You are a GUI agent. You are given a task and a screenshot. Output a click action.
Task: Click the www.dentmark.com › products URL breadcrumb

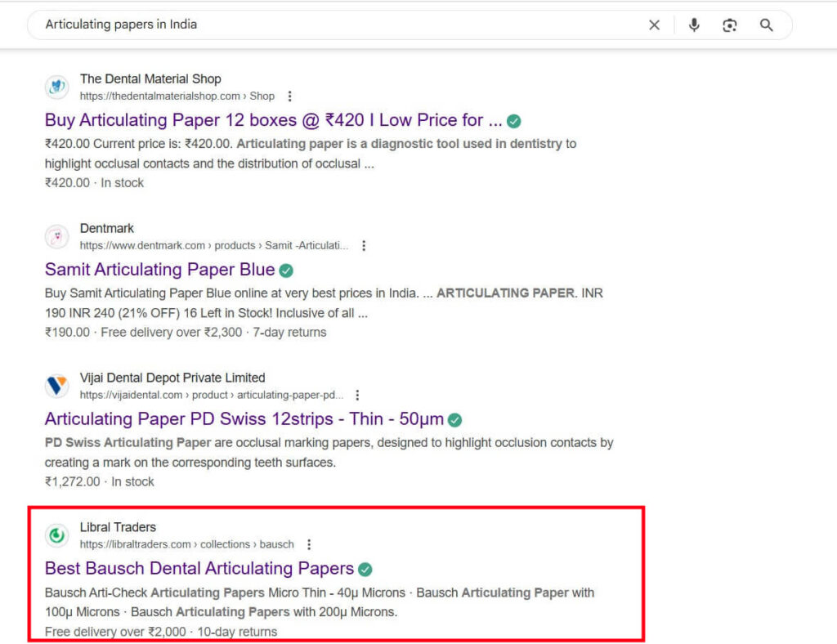coord(214,245)
